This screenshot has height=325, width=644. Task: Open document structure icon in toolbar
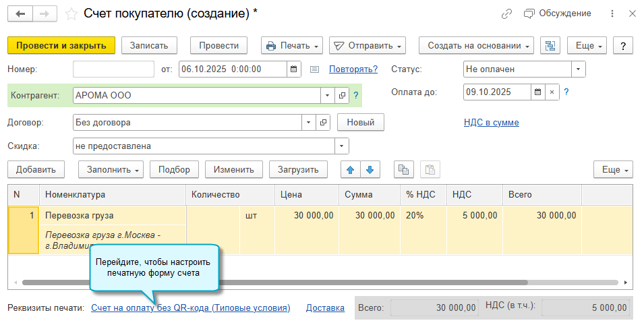(551, 46)
